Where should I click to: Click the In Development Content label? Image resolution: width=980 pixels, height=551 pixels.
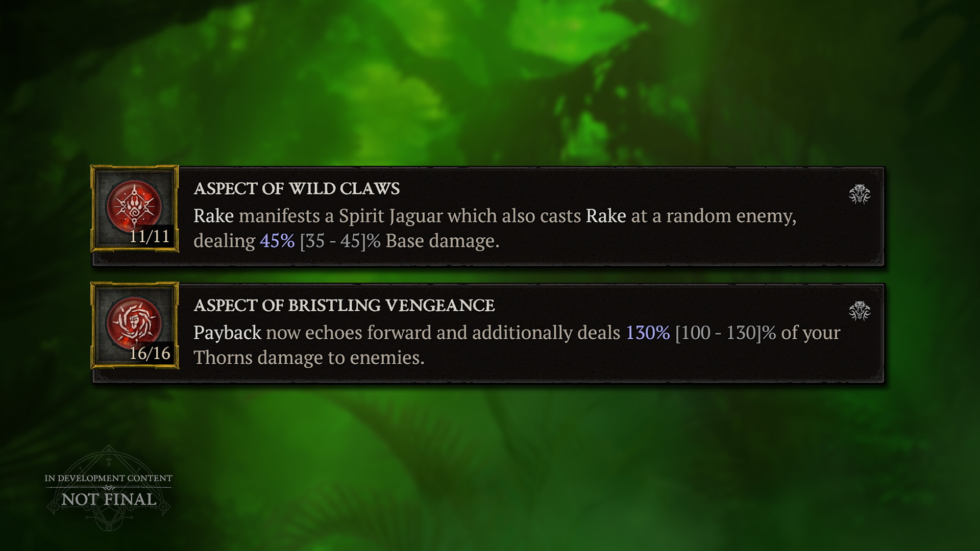pos(108,479)
